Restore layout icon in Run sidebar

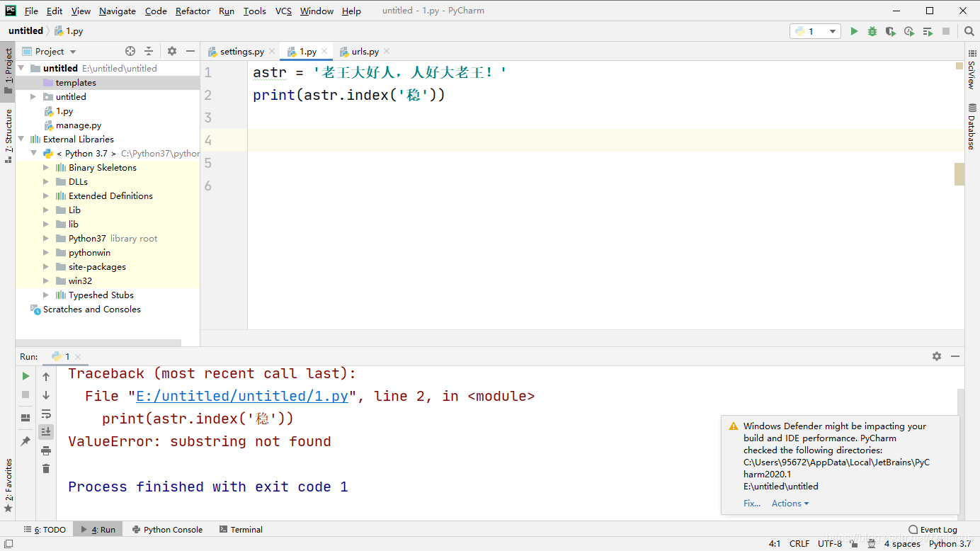coord(26,418)
